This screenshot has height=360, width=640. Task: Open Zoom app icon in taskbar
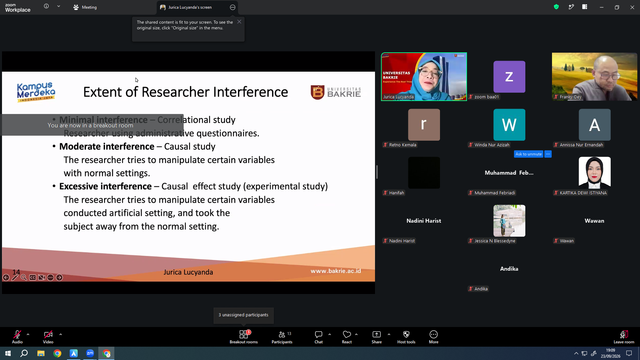click(90, 353)
